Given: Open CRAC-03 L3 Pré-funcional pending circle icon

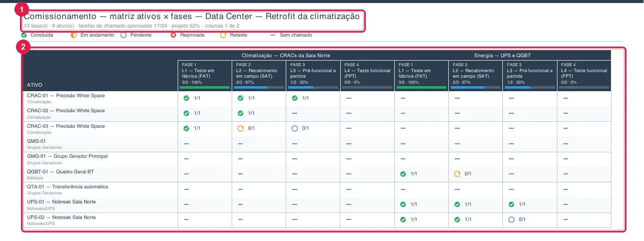Looking at the screenshot, I should point(295,128).
